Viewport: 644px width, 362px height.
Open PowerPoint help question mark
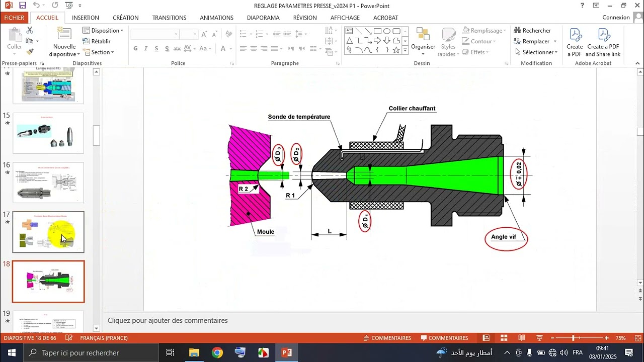pos(583,6)
